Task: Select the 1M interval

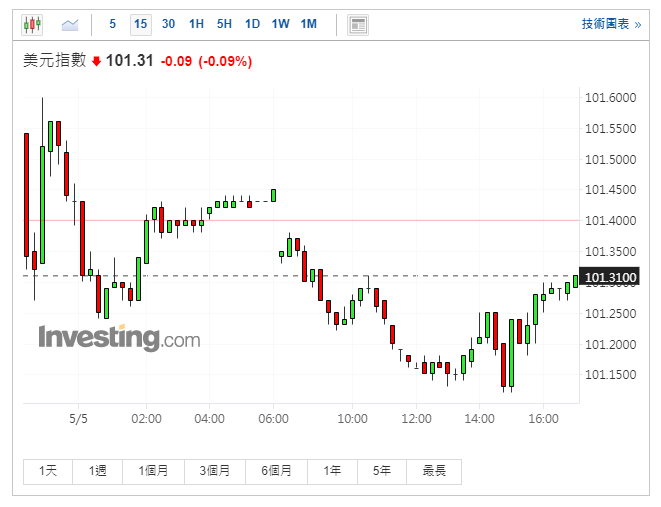Action: (x=309, y=24)
